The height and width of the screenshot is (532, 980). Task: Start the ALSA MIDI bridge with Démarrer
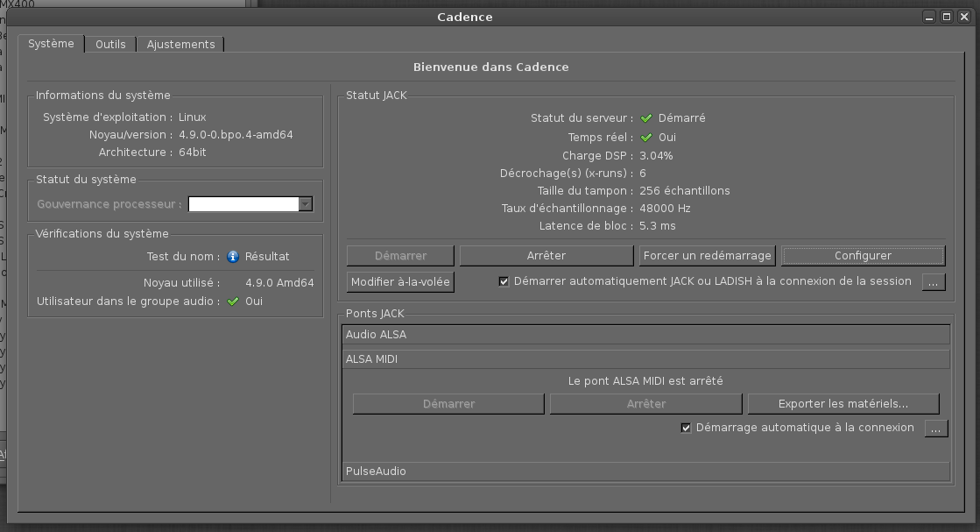448,404
